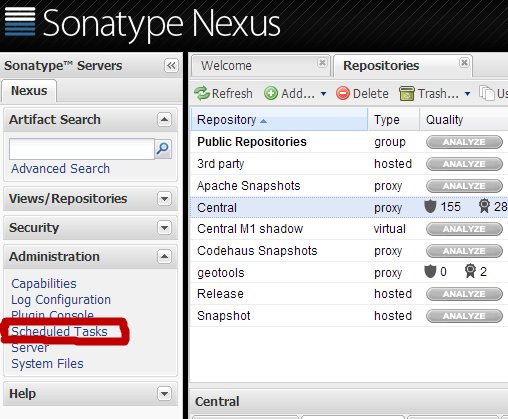Click ANALYZE for Snapshot repository

[x=464, y=316]
